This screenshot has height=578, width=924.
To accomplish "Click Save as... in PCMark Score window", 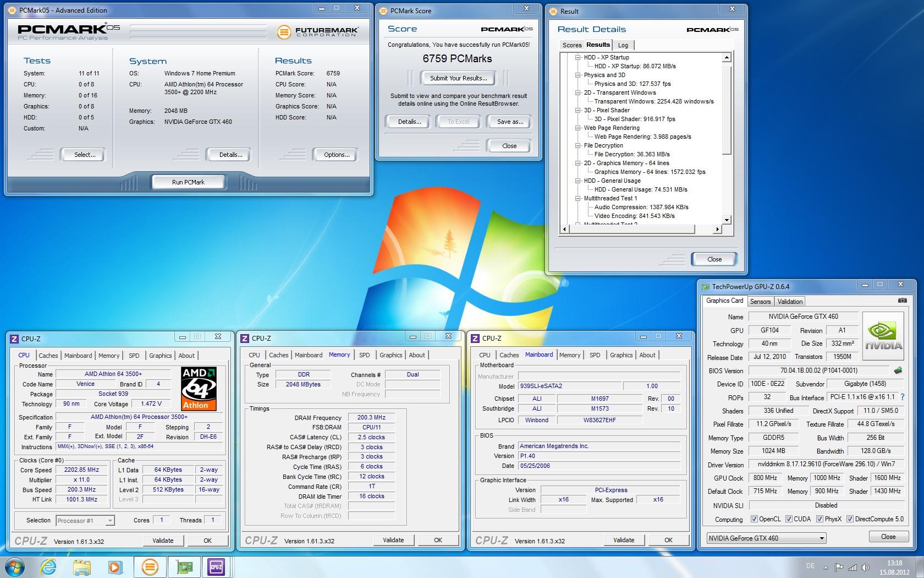I will pyautogui.click(x=509, y=122).
